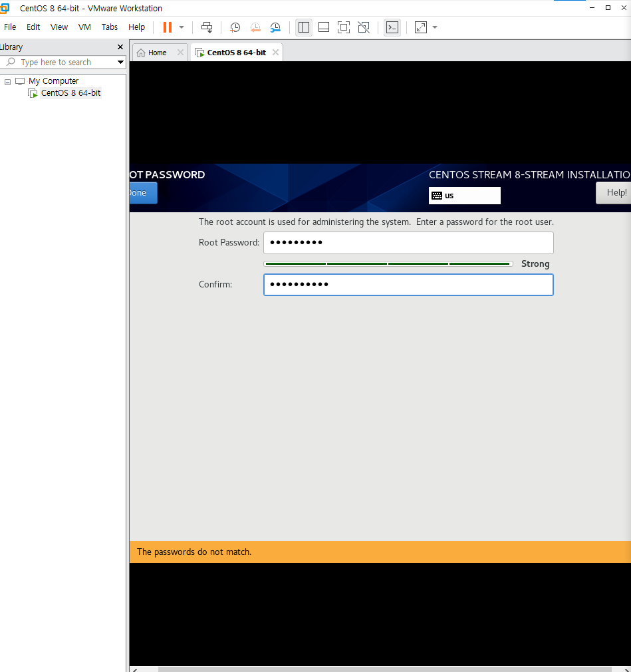Open the stretch display dropdown arrow

(x=435, y=27)
